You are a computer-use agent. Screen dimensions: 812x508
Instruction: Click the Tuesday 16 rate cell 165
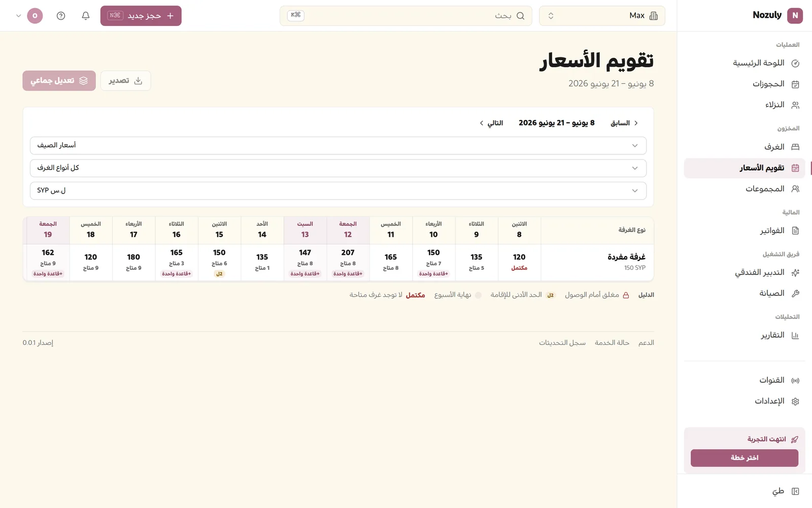pos(177,262)
